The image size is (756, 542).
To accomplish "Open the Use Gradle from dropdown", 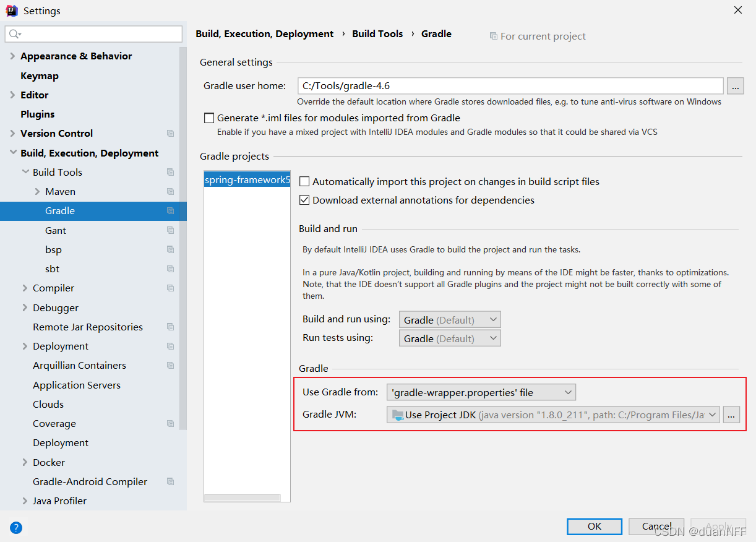I will pos(481,392).
